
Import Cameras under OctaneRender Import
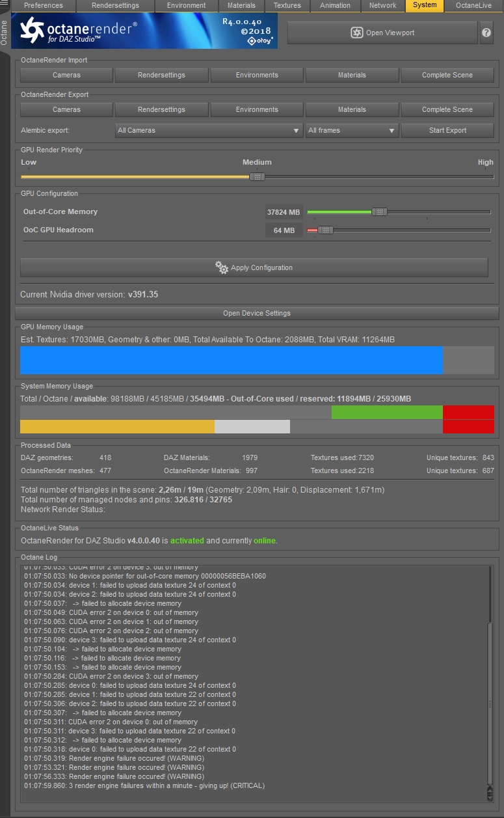click(x=66, y=75)
